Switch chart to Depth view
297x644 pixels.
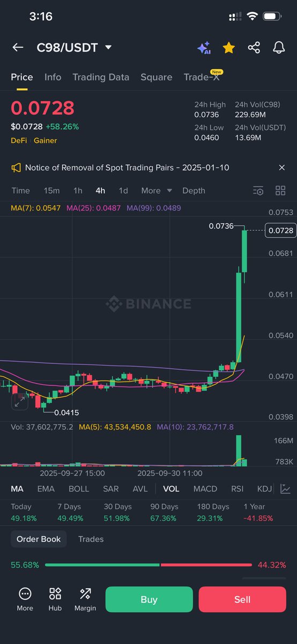coord(194,191)
